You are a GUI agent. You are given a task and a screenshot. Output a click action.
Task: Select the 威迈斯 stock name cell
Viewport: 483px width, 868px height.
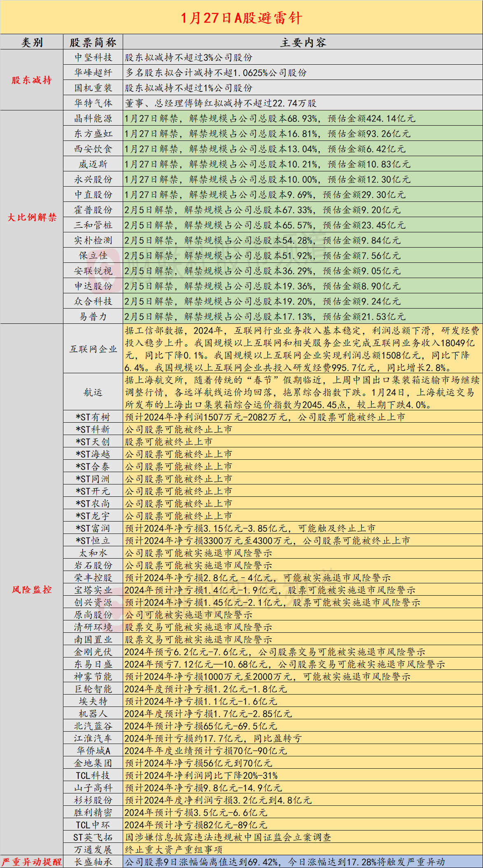[x=93, y=164]
